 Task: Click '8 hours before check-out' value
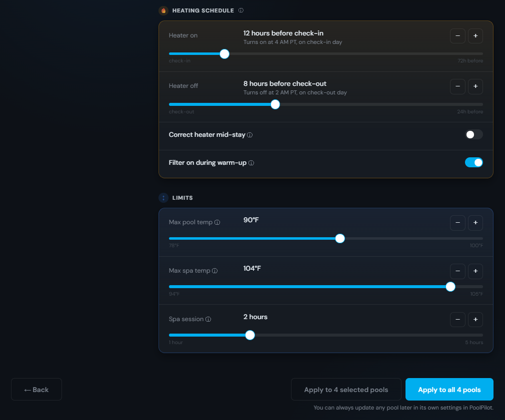(x=284, y=84)
